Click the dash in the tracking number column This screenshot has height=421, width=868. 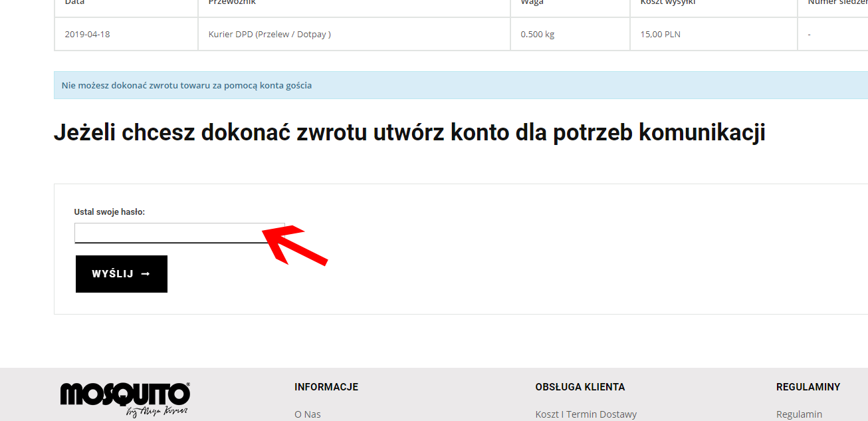click(809, 35)
